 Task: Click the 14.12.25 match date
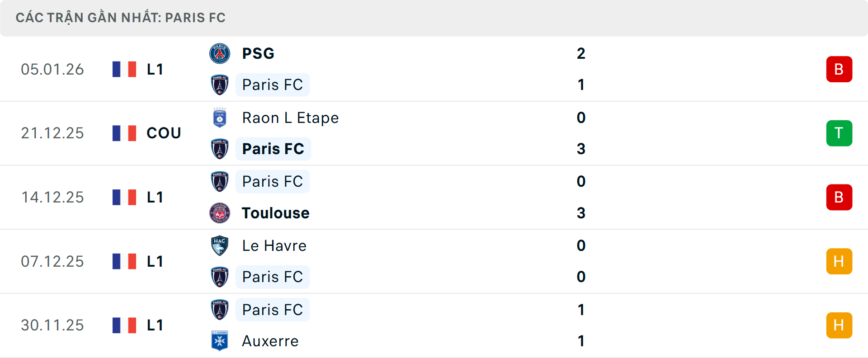(52, 197)
